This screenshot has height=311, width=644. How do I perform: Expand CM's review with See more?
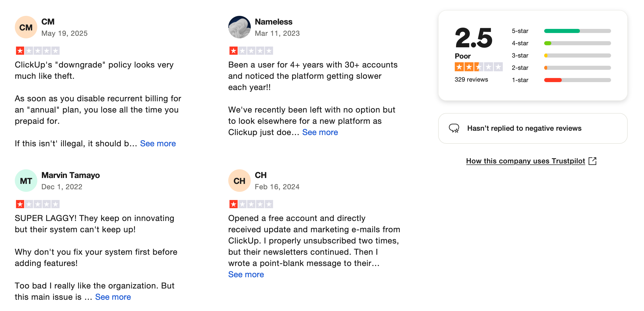point(158,143)
